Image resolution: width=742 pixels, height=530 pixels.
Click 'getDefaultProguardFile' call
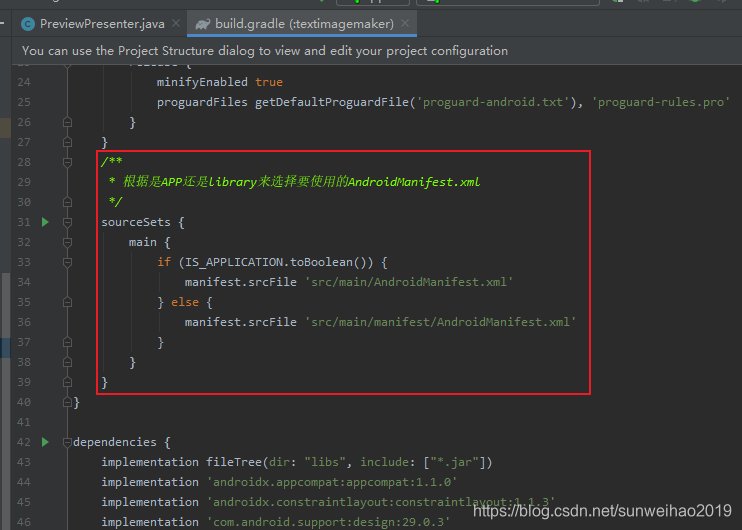coord(332,102)
